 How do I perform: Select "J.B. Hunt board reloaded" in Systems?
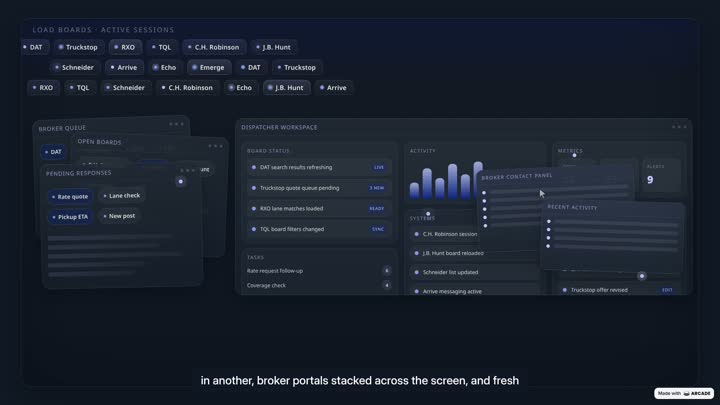pos(474,253)
